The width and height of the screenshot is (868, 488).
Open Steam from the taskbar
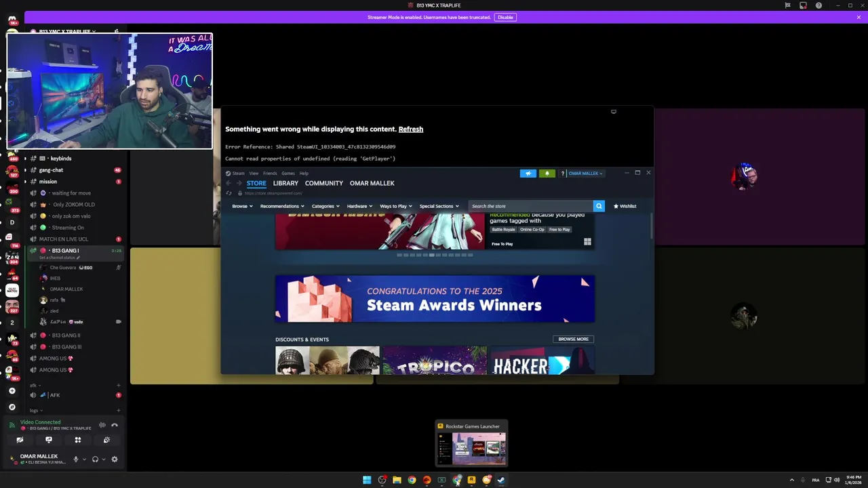[x=501, y=480]
